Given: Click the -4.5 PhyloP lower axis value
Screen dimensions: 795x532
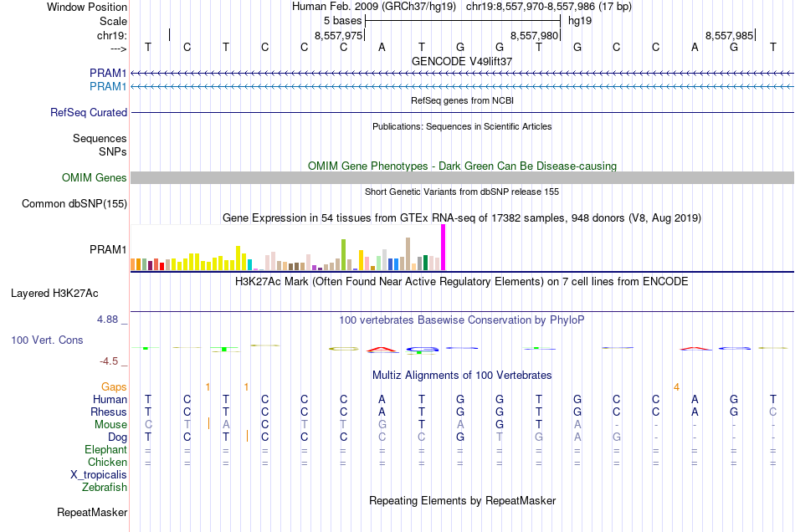Looking at the screenshot, I should 109,361.
